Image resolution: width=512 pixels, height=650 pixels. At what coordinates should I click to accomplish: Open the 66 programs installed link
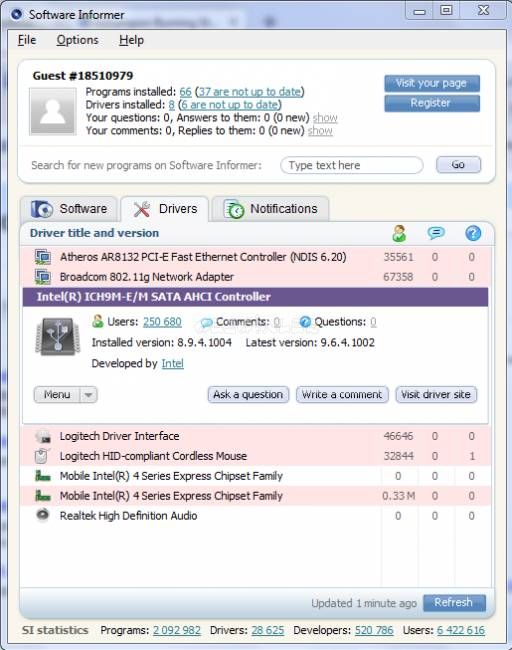coord(185,92)
